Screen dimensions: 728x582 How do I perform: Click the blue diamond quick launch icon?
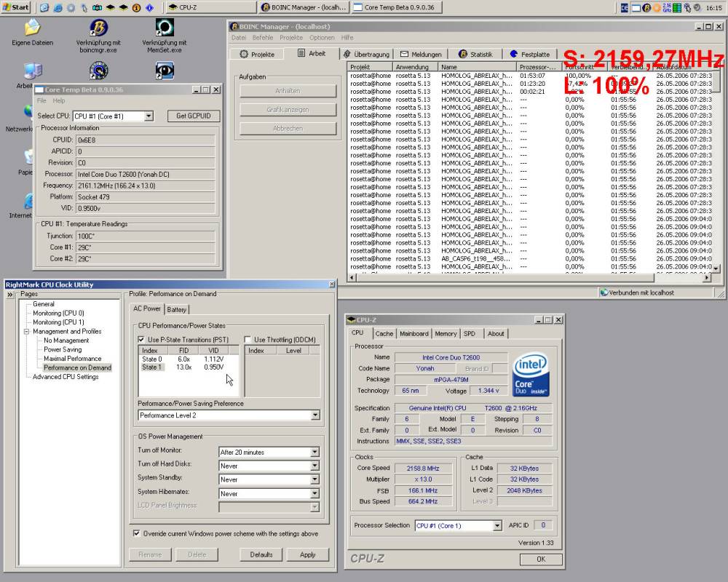tap(149, 7)
